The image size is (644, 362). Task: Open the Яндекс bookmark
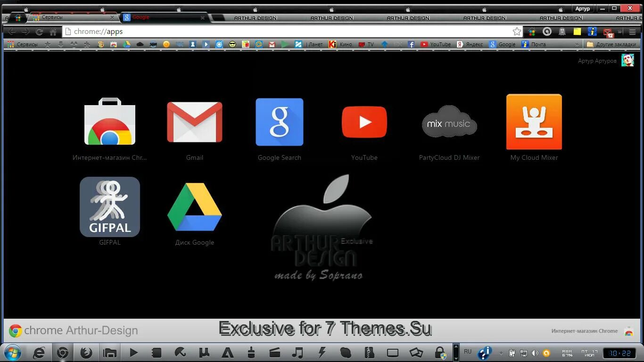click(470, 44)
